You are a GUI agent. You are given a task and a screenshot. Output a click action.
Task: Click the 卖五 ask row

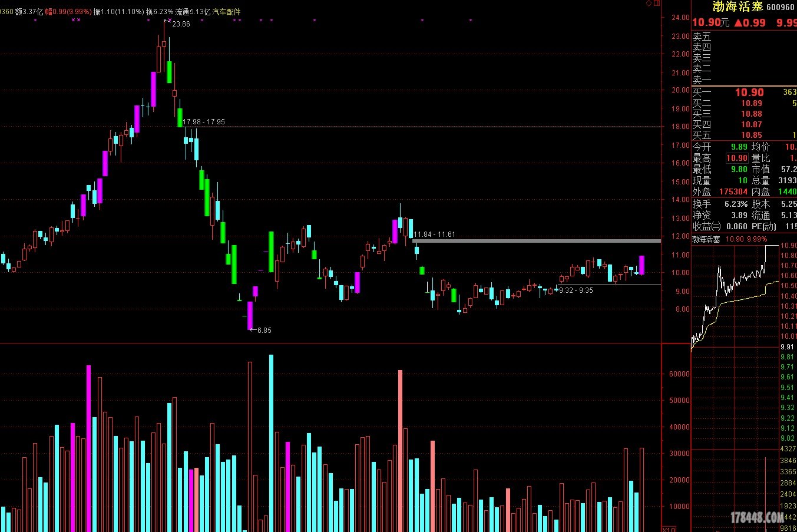click(702, 37)
